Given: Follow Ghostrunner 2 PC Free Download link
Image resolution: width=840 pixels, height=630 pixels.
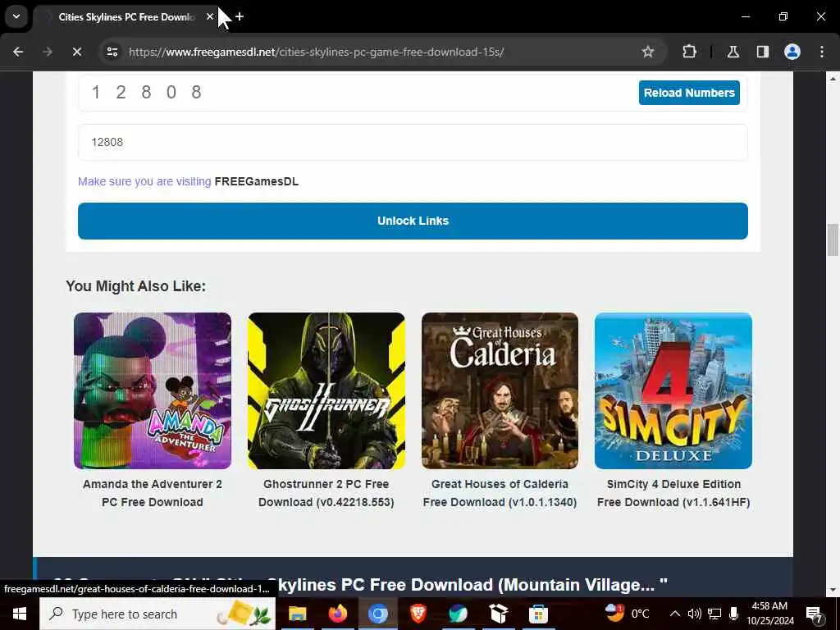Looking at the screenshot, I should coord(326,493).
